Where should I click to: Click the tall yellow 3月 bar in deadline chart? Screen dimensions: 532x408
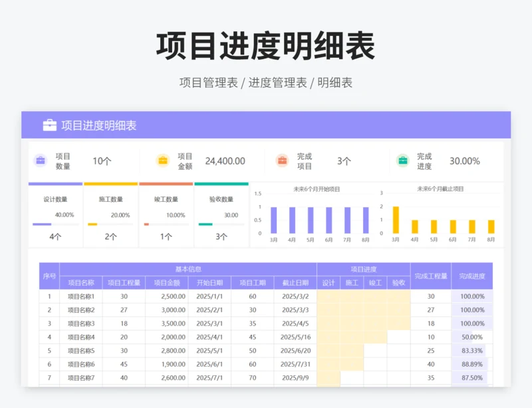396,220
